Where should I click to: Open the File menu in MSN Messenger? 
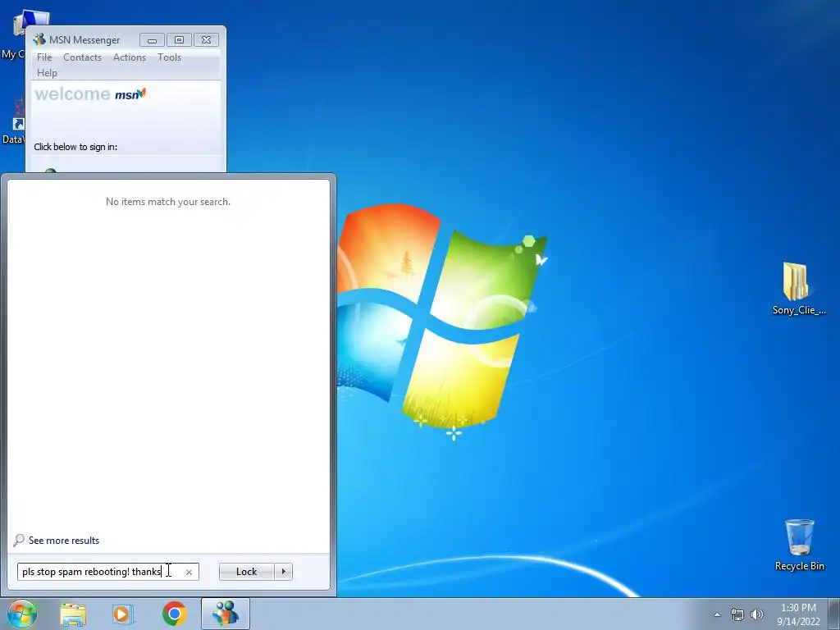point(44,57)
